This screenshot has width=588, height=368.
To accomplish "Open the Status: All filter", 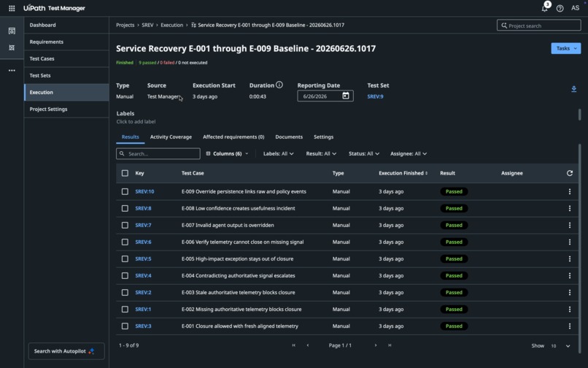I will pos(364,153).
